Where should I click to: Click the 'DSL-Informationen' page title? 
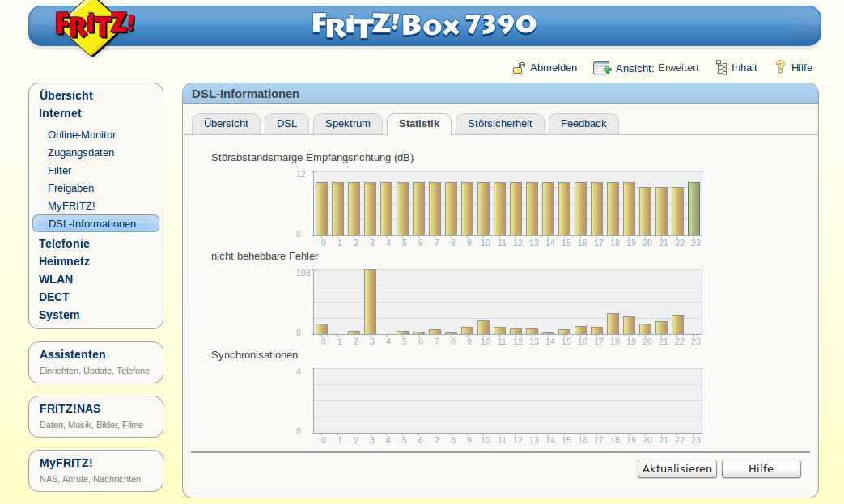(245, 94)
